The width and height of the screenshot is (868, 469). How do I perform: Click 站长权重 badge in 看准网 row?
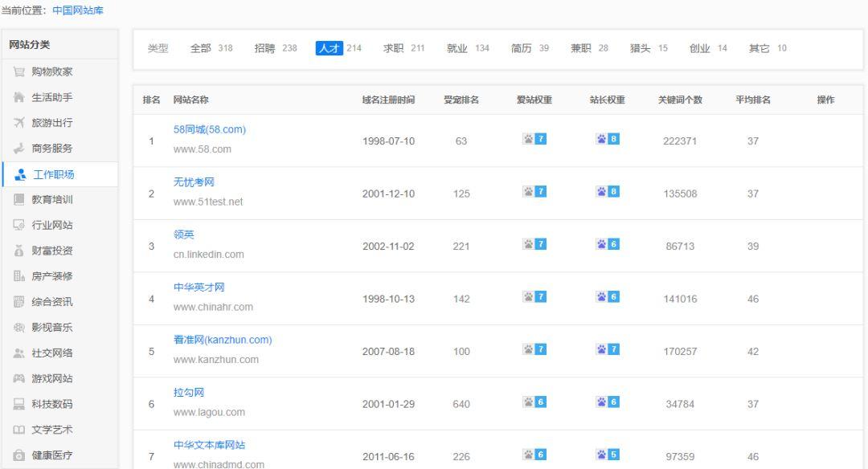tap(608, 349)
